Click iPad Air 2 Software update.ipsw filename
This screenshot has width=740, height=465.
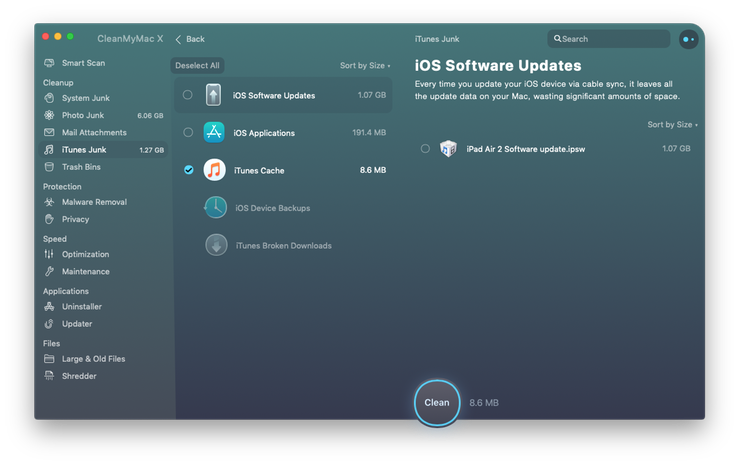click(x=525, y=149)
